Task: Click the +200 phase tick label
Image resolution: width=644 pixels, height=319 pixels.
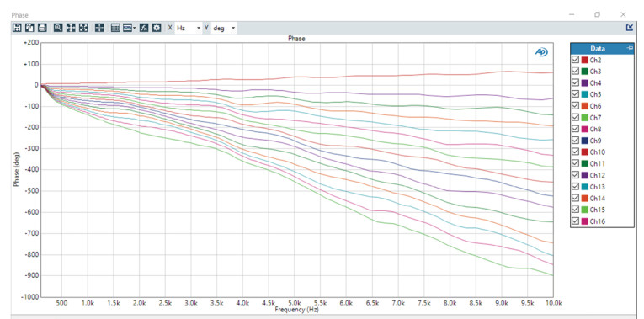Action: [30, 43]
